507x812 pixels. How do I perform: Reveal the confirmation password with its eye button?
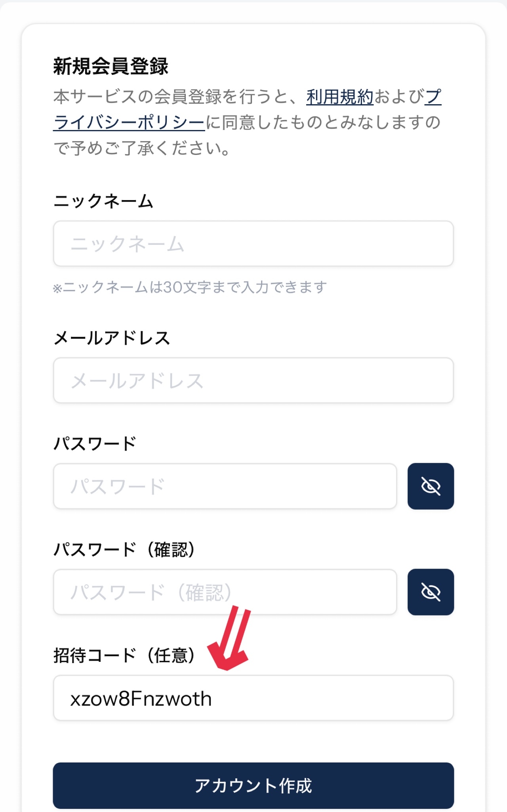[431, 592]
